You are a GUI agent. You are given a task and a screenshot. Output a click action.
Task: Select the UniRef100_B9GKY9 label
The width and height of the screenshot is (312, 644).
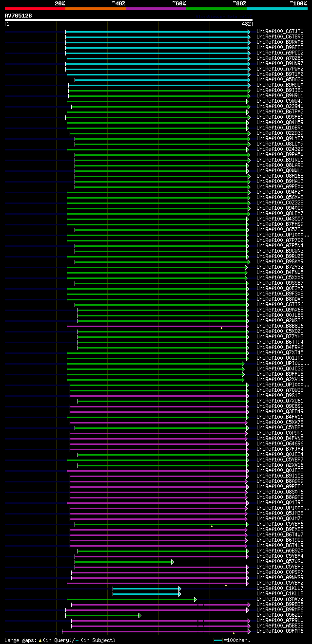pyautogui.click(x=280, y=262)
